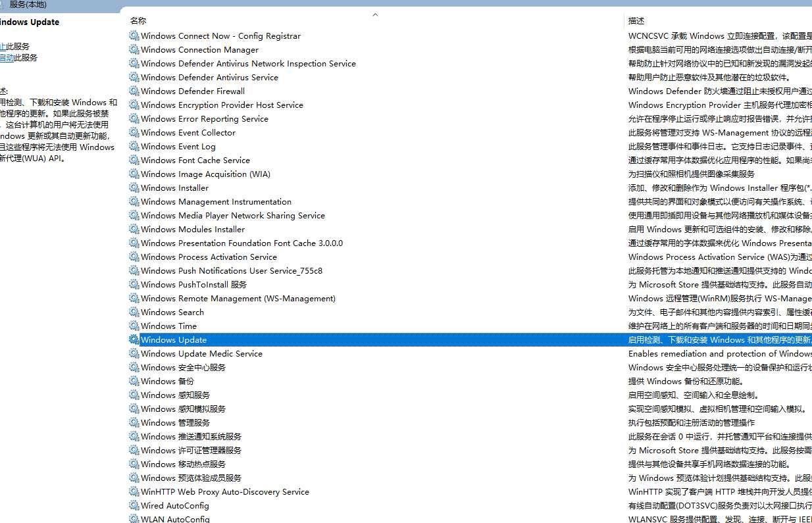This screenshot has width=812, height=523.
Task: Select the Windows 推送通知系统服务 service name
Action: coord(191,437)
